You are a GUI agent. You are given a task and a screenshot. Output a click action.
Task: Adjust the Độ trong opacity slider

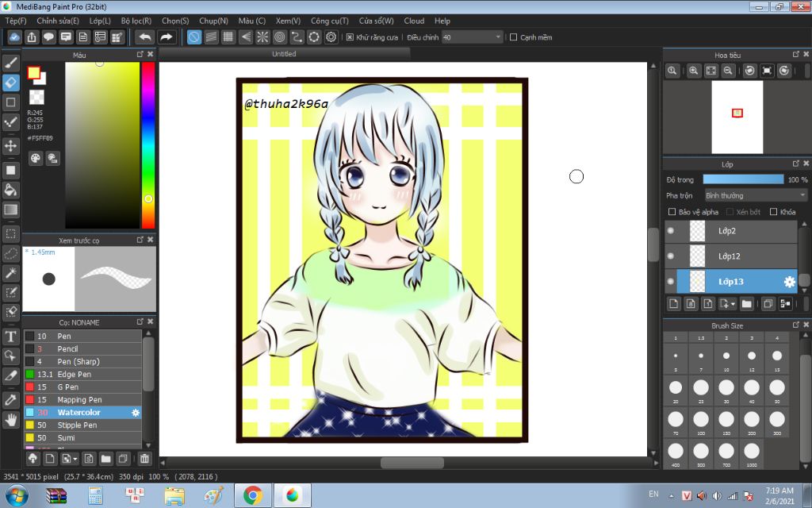(x=743, y=179)
